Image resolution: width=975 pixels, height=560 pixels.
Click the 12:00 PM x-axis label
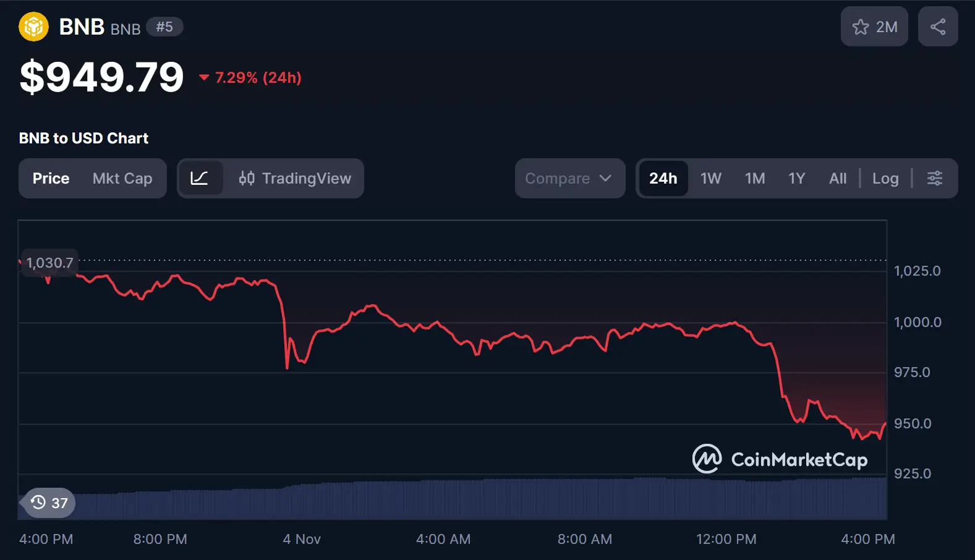[x=726, y=539]
